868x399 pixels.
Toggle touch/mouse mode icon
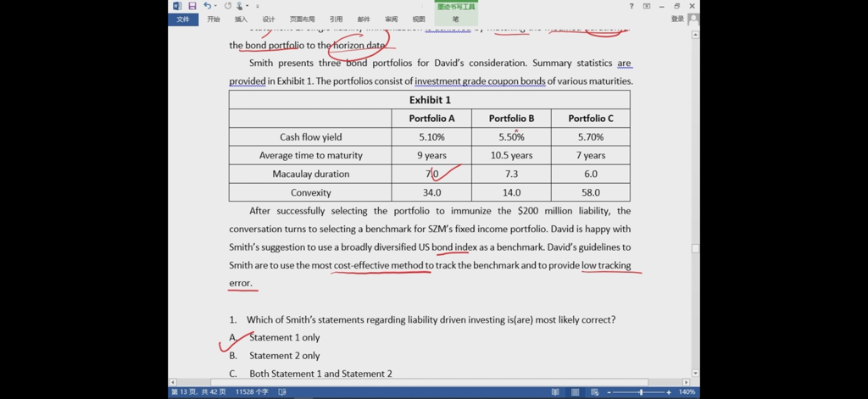(240, 6)
